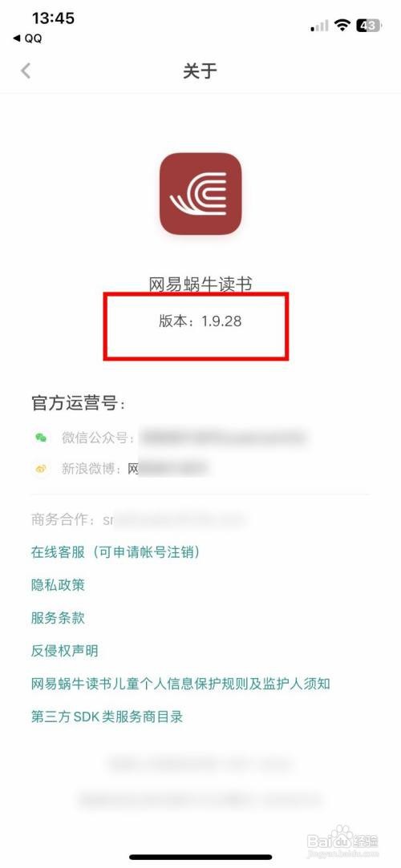The image size is (401, 868).
Task: Go back using the top-left chevron
Action: 26,71
